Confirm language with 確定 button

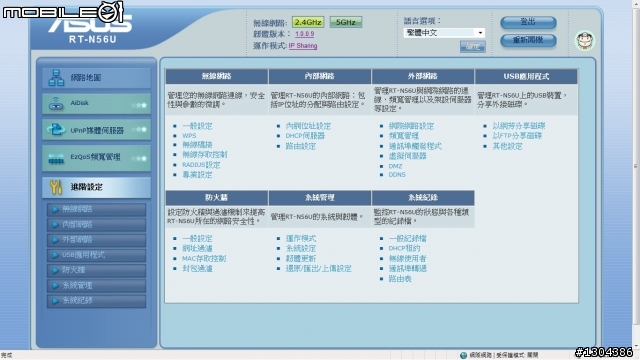click(x=473, y=47)
